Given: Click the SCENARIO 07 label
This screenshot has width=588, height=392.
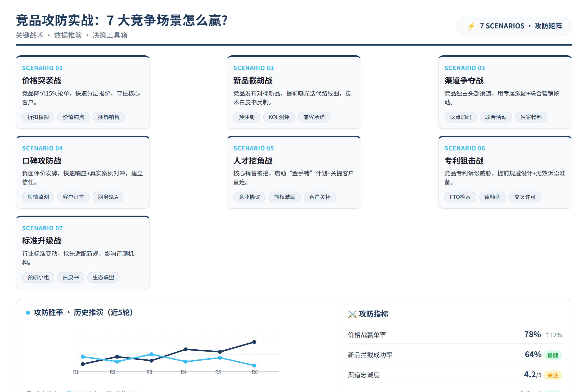Looking at the screenshot, I should click(42, 228).
